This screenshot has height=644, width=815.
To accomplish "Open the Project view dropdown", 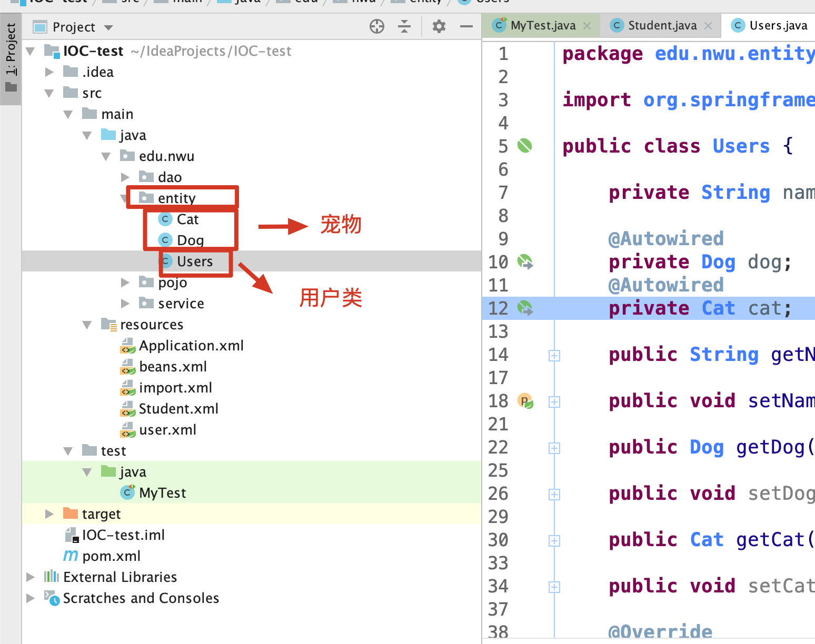I will point(108,27).
